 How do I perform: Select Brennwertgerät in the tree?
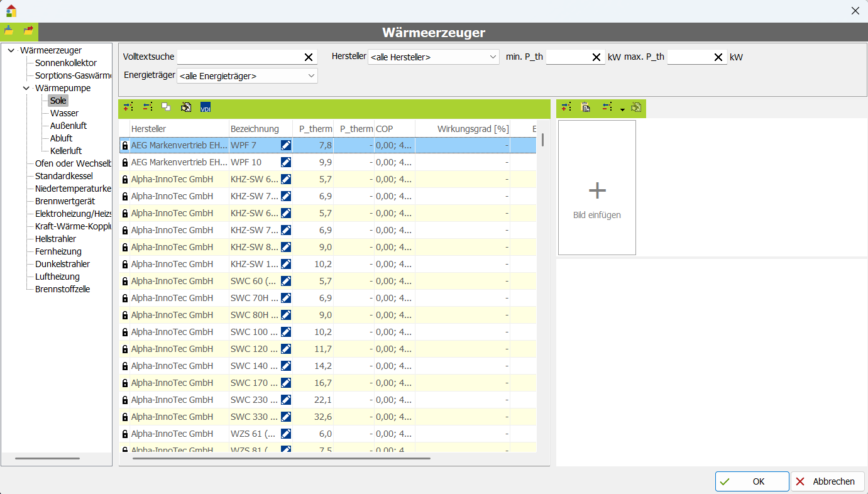[x=65, y=201]
